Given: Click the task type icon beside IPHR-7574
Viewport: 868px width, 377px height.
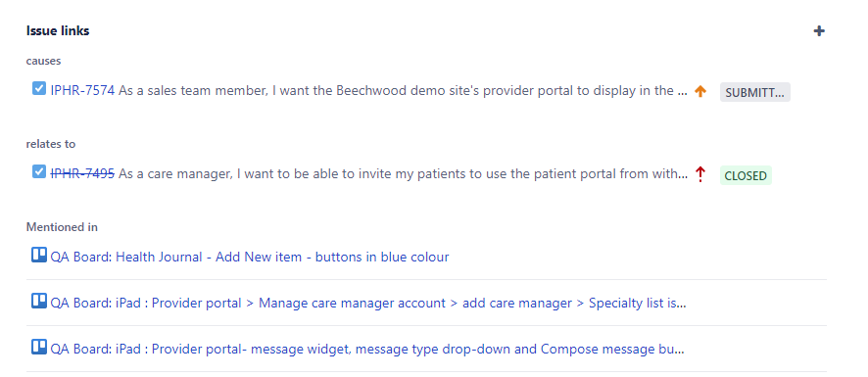Looking at the screenshot, I should (x=39, y=88).
